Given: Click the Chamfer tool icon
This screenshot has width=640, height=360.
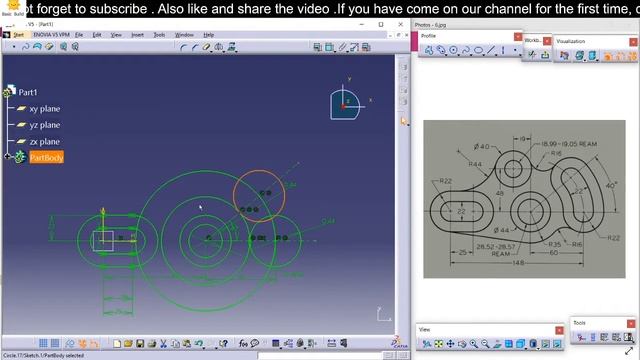Looking at the screenshot, I should 195,47.
